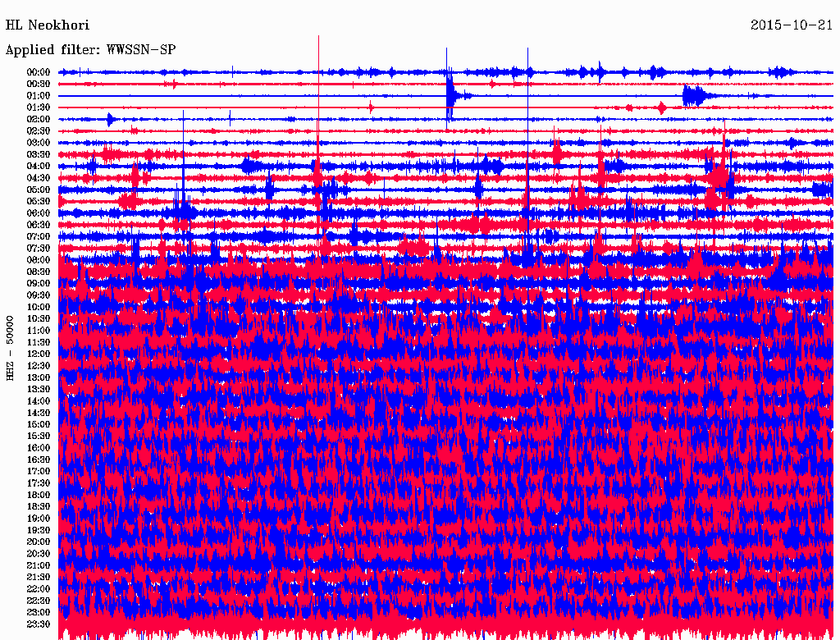Select the 03:00 time label
Image resolution: width=840 pixels, height=640 pixels.
pyautogui.click(x=39, y=143)
